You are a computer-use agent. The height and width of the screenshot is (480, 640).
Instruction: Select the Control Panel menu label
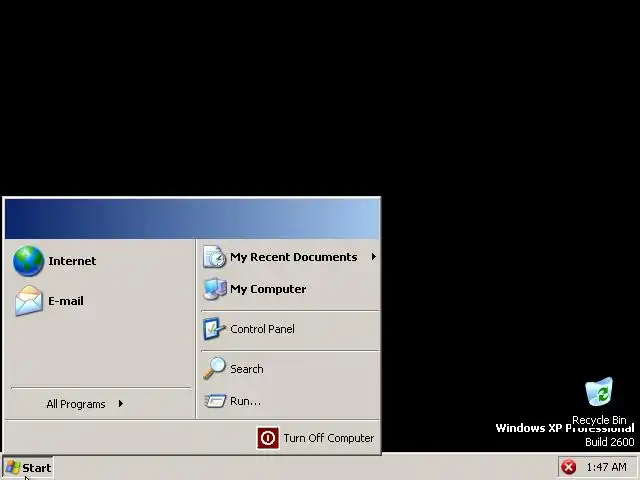262,329
